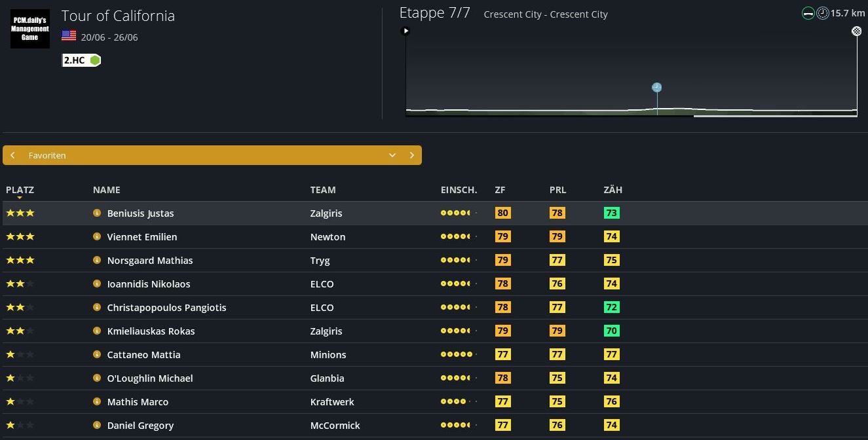868x440 pixels.
Task: Click green ZÄH value 70 for Kmieliauskas
Action: pos(611,331)
